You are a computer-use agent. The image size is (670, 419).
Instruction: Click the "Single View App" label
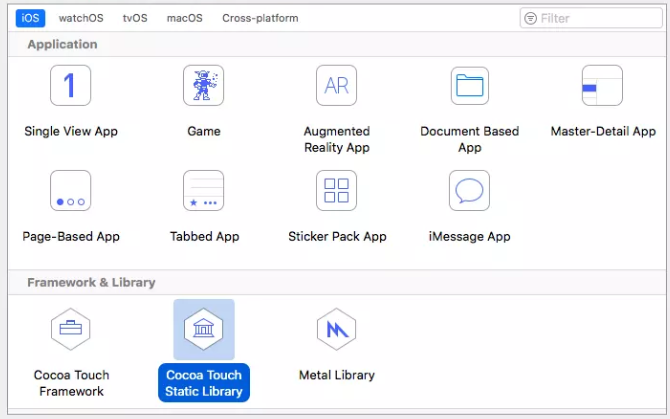coord(71,131)
